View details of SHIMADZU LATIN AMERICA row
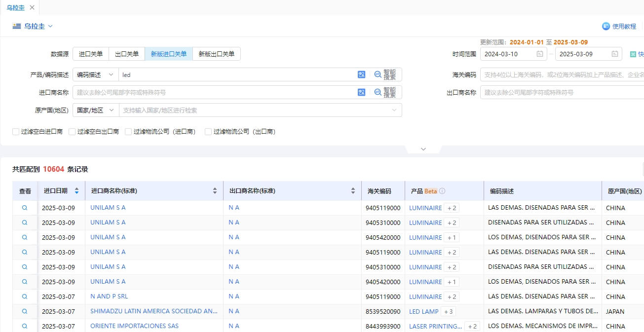Screen dimensions: 644x332 25,311
